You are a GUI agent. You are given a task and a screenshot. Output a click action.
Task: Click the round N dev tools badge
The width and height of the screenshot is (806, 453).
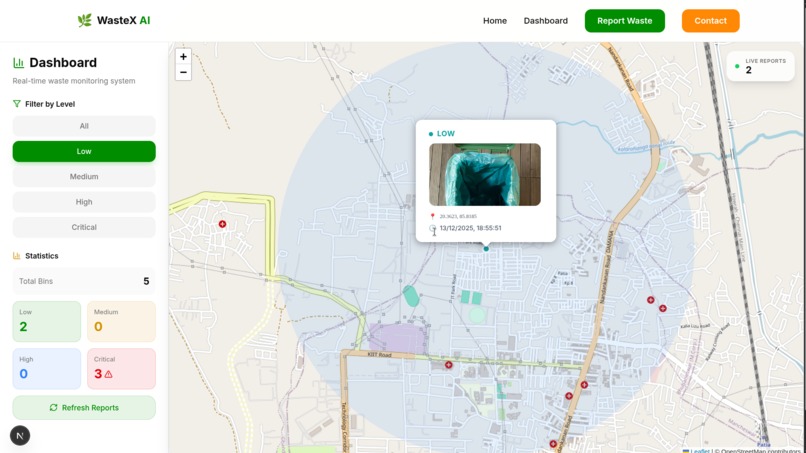[20, 436]
